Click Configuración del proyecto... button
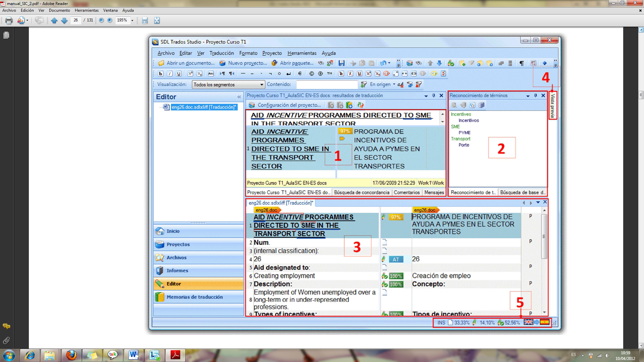The width and height of the screenshot is (644, 362). 285,105
